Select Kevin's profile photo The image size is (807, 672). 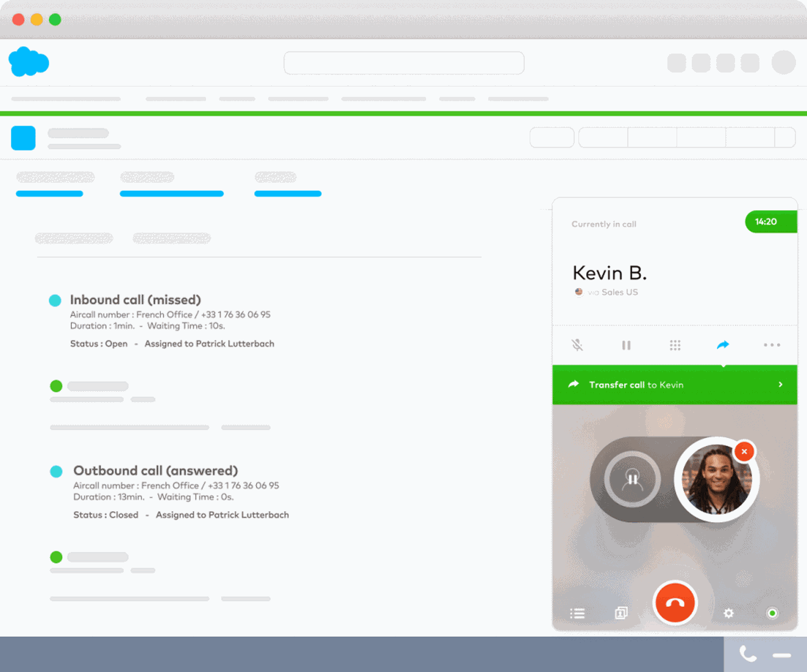click(716, 479)
